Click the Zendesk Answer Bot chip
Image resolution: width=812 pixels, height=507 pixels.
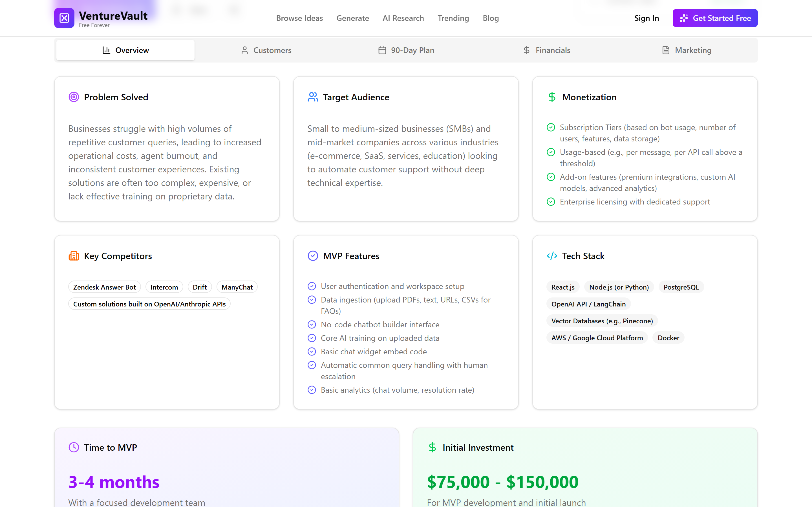click(104, 287)
